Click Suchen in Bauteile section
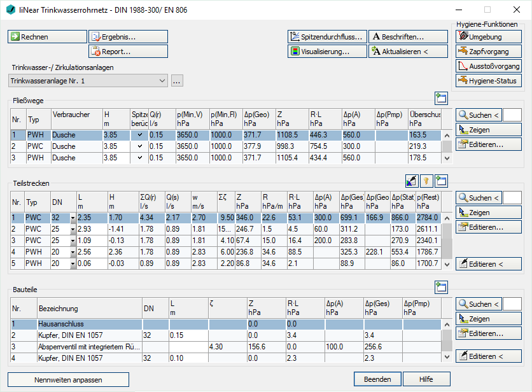Image resolution: width=532 pixels, height=392 pixels. click(479, 304)
